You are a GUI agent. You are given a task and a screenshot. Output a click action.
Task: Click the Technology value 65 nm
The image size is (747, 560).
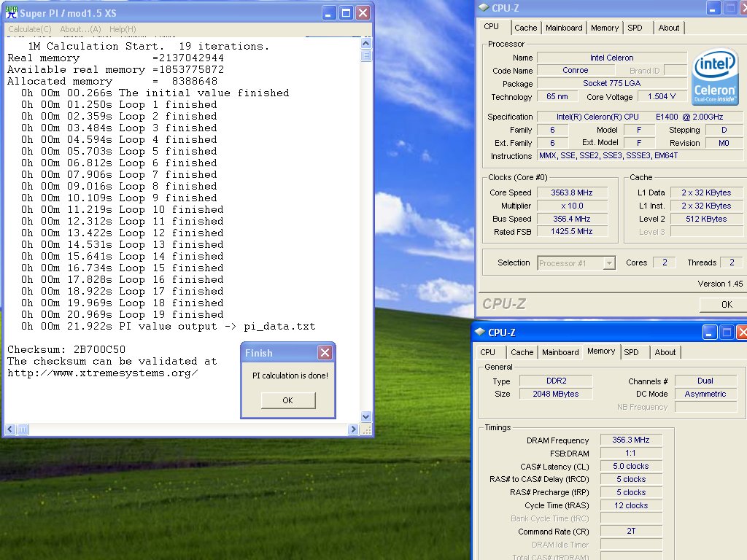click(557, 97)
